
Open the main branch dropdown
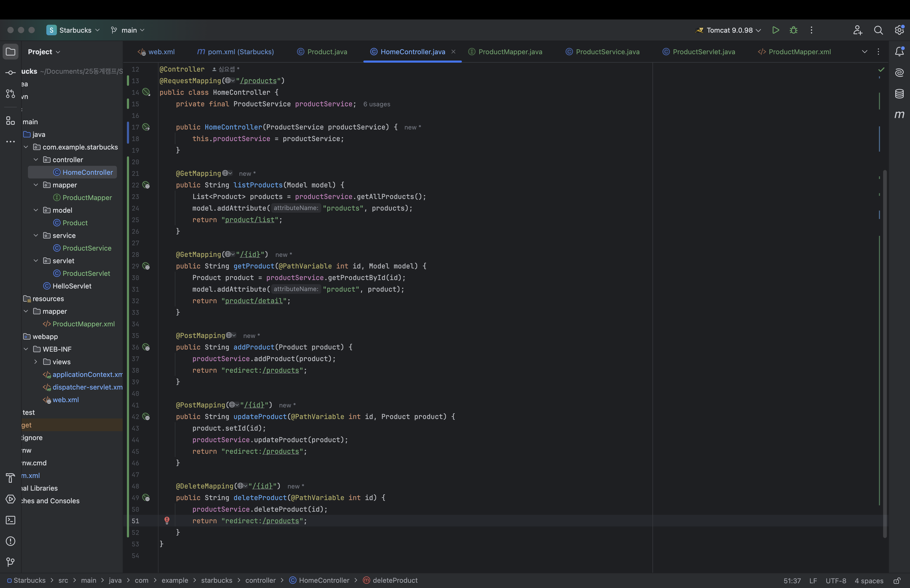point(127,30)
